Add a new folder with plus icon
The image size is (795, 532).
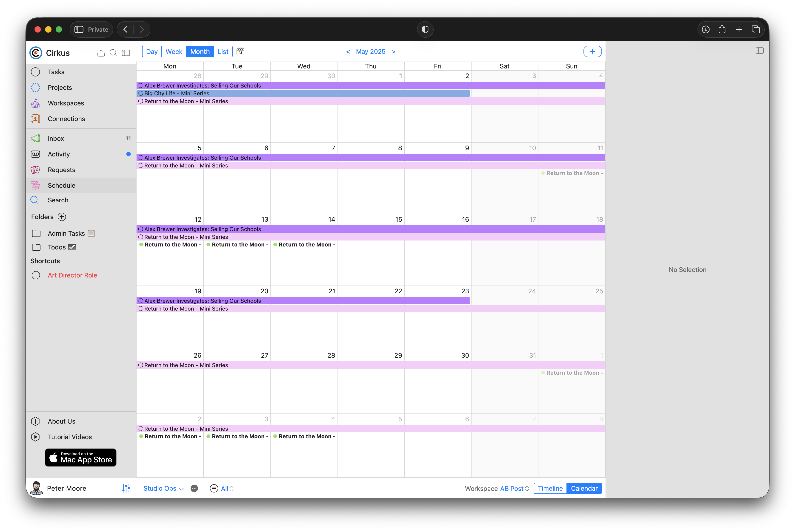(62, 217)
